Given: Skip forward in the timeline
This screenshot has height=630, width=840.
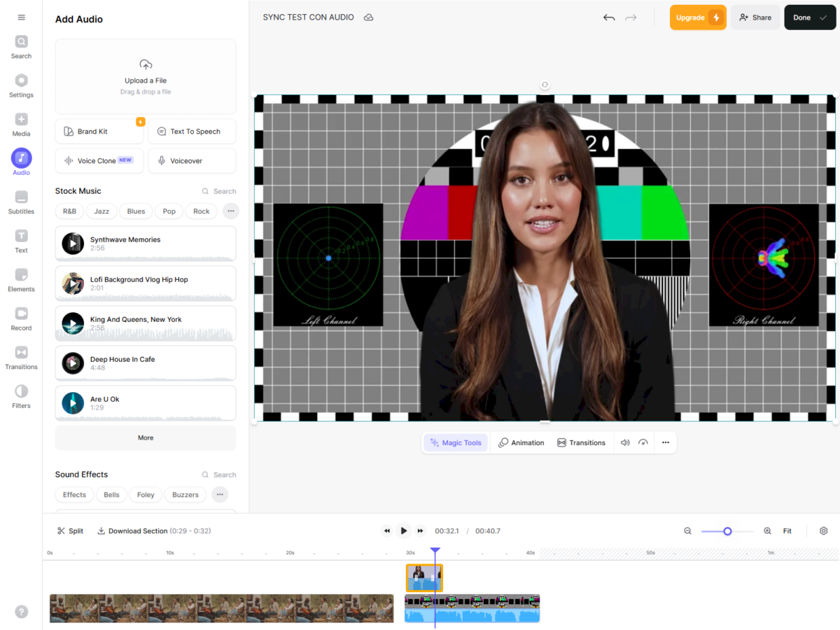Looking at the screenshot, I should tap(420, 531).
